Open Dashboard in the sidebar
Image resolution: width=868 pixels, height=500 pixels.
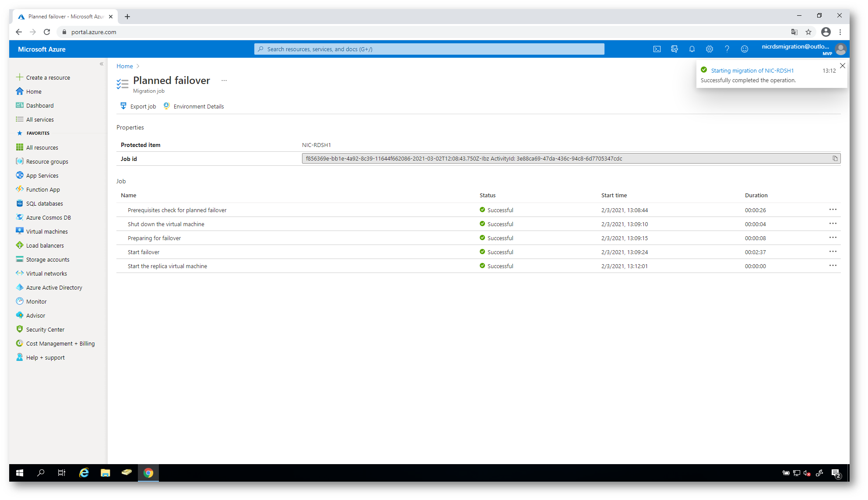[35, 105]
